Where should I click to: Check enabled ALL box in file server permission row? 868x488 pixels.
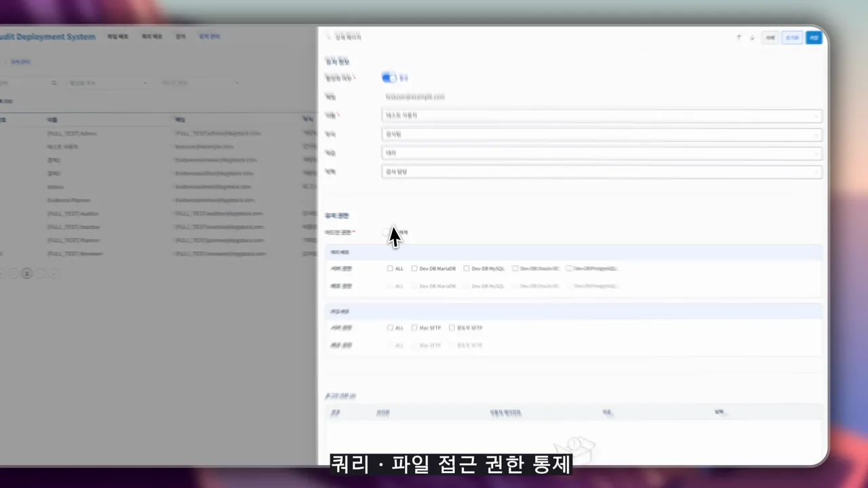(390, 327)
